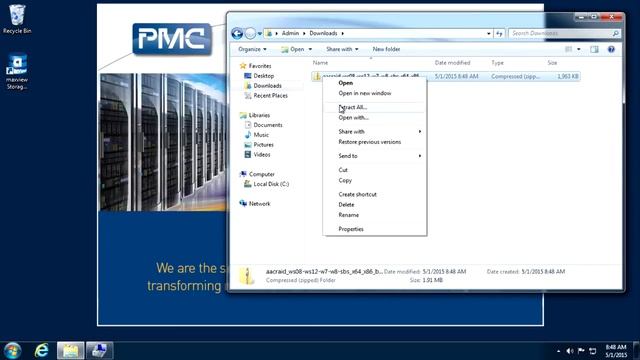Open the Recycle Bin desktop icon

click(17, 19)
